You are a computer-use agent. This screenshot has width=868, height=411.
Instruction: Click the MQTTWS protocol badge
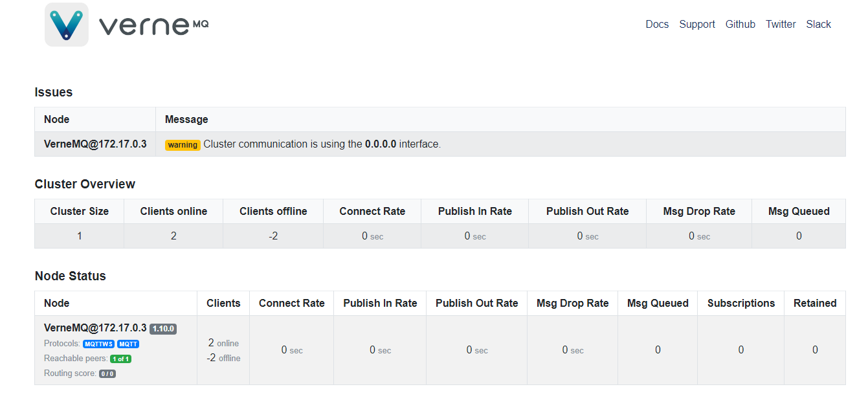coord(98,344)
